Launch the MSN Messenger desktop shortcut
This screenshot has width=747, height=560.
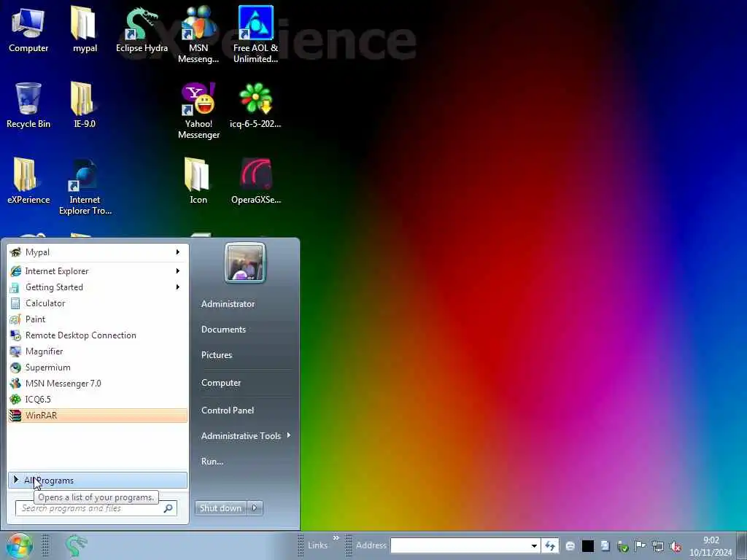pos(198,34)
